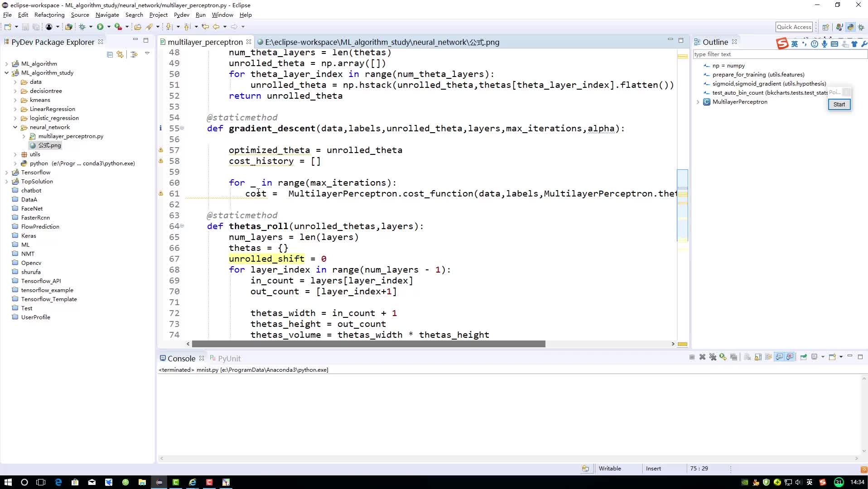The height and width of the screenshot is (489, 868).
Task: Toggle Scroll Lock in Console toolbar
Action: coord(758,357)
